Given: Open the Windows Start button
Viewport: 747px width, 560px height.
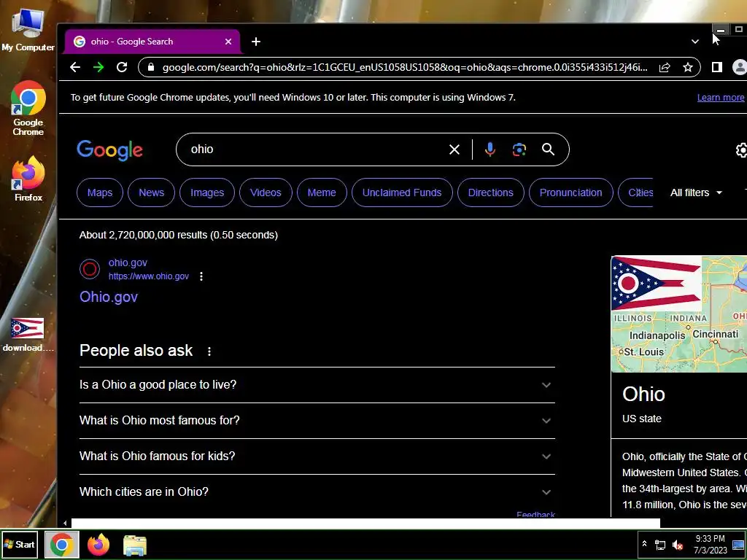Looking at the screenshot, I should pyautogui.click(x=20, y=544).
